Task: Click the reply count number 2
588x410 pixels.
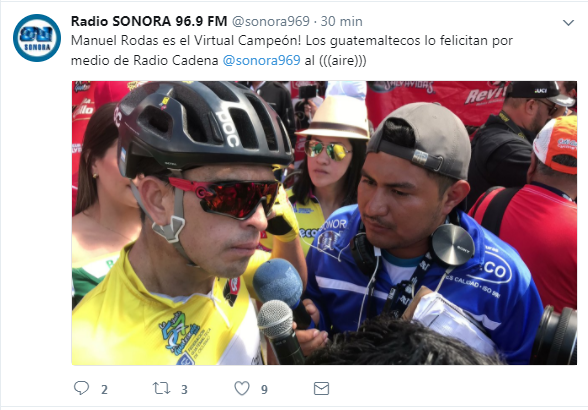Action: tap(104, 390)
